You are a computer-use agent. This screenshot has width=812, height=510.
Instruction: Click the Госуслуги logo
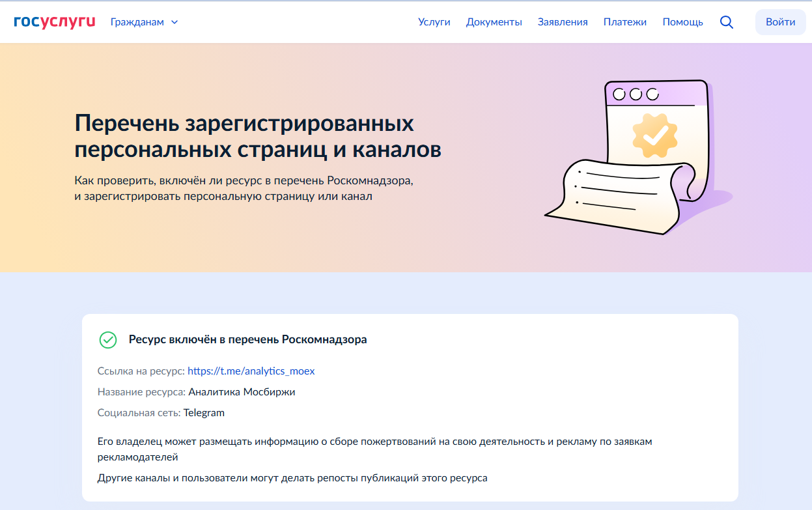click(54, 21)
